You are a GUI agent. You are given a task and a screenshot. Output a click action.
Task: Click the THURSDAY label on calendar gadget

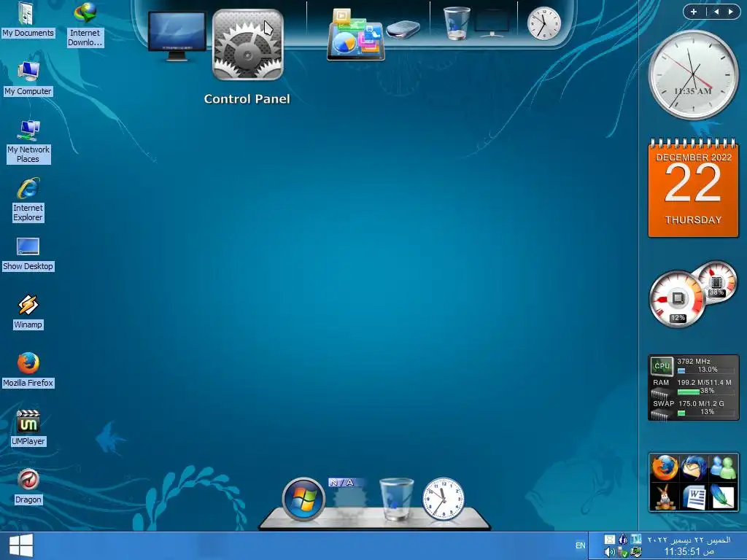693,220
